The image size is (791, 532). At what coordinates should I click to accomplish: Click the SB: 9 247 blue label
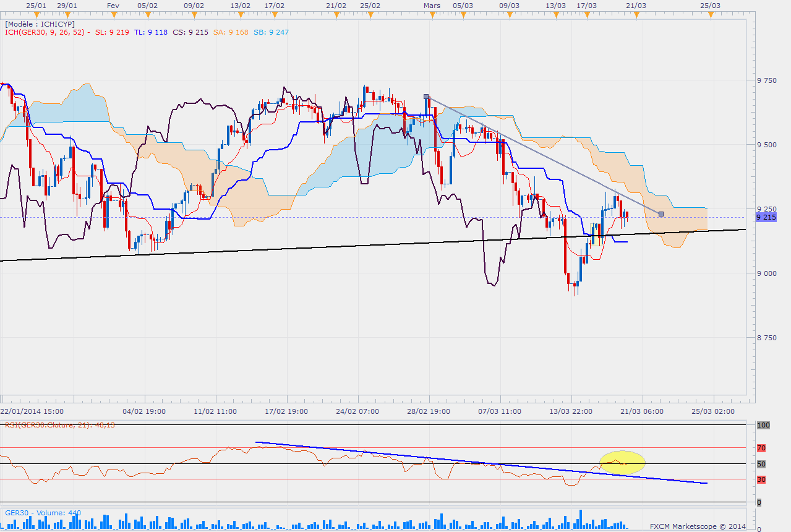tap(272, 32)
